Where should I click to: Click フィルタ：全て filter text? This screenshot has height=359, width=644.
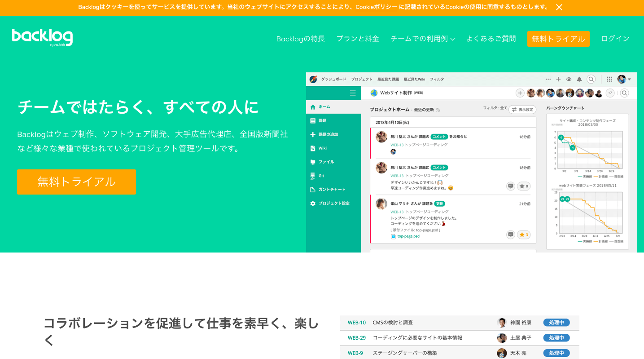[495, 108]
